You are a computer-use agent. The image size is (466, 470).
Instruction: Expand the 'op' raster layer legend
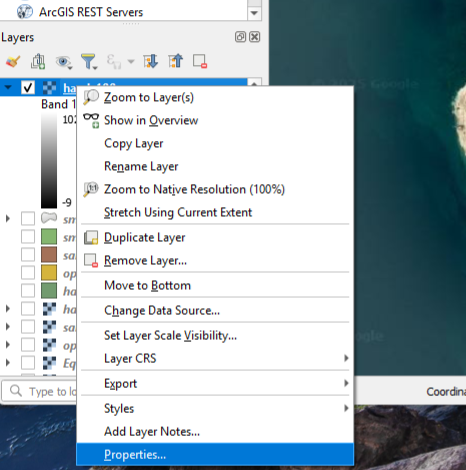8,345
